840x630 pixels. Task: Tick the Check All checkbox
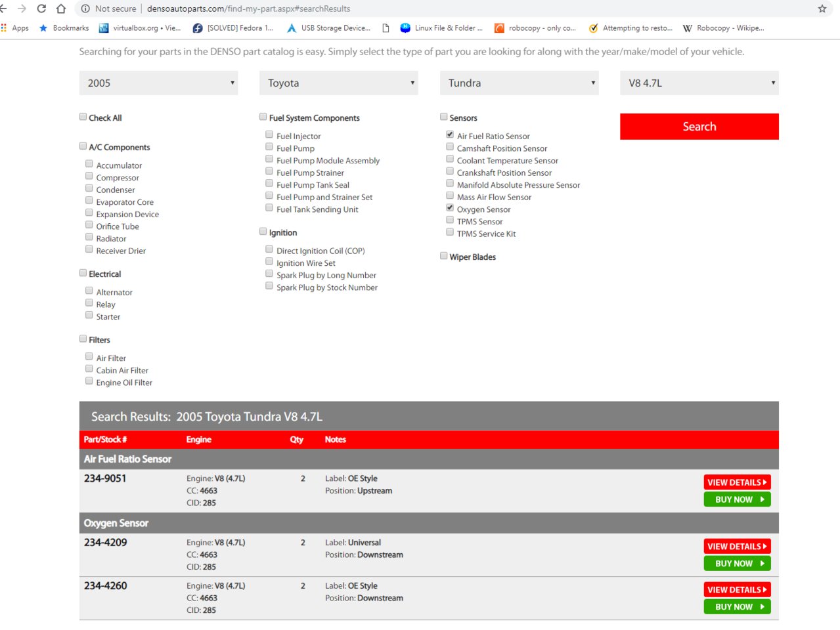(x=83, y=117)
